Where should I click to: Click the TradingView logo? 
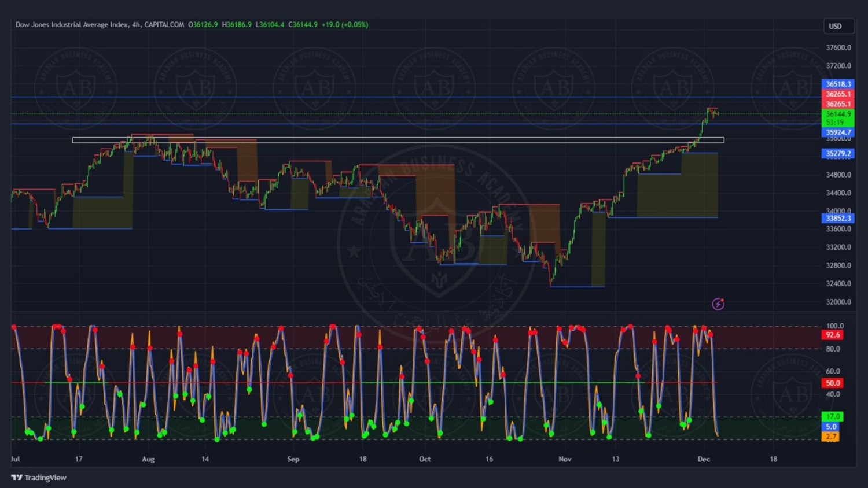tap(39, 478)
